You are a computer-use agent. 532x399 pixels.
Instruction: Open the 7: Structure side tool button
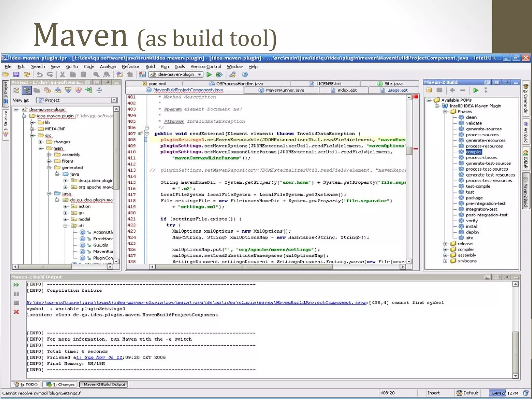(6, 125)
